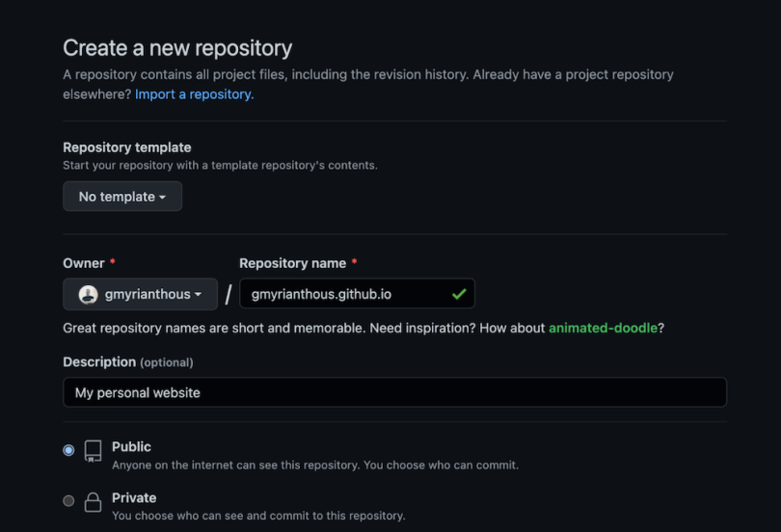Screen dimensions: 781x532
Task: Click 'Great repository names are short' text
Action: (x=364, y=328)
